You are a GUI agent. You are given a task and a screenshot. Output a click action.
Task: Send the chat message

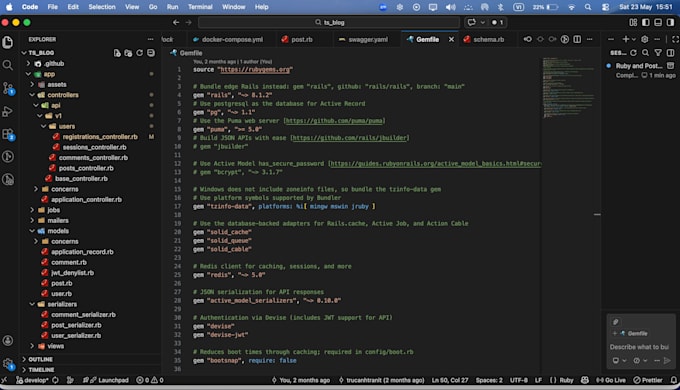pyautogui.click(x=667, y=361)
